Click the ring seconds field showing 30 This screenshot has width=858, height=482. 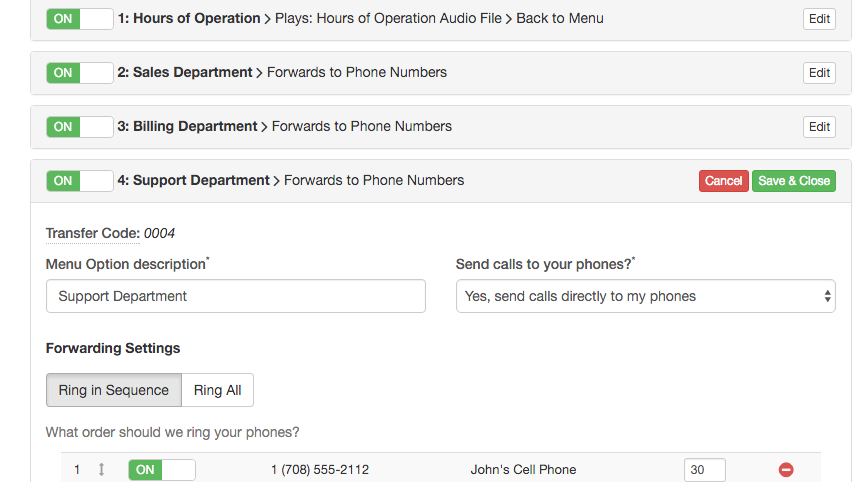705,469
